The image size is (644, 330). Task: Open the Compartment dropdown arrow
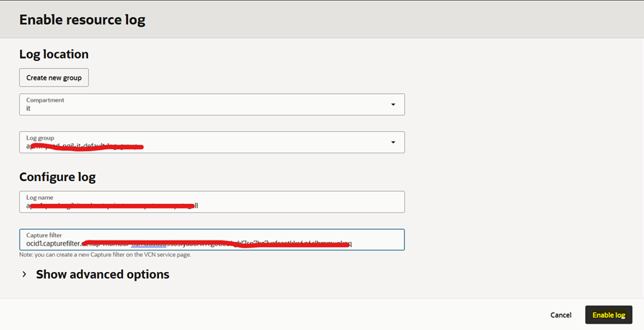393,105
